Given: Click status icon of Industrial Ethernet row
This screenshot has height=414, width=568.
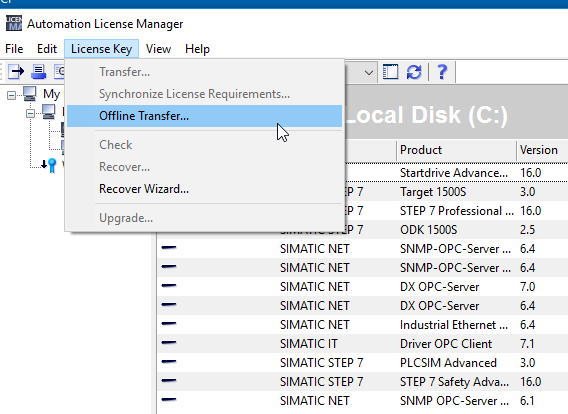Looking at the screenshot, I should pos(169,323).
